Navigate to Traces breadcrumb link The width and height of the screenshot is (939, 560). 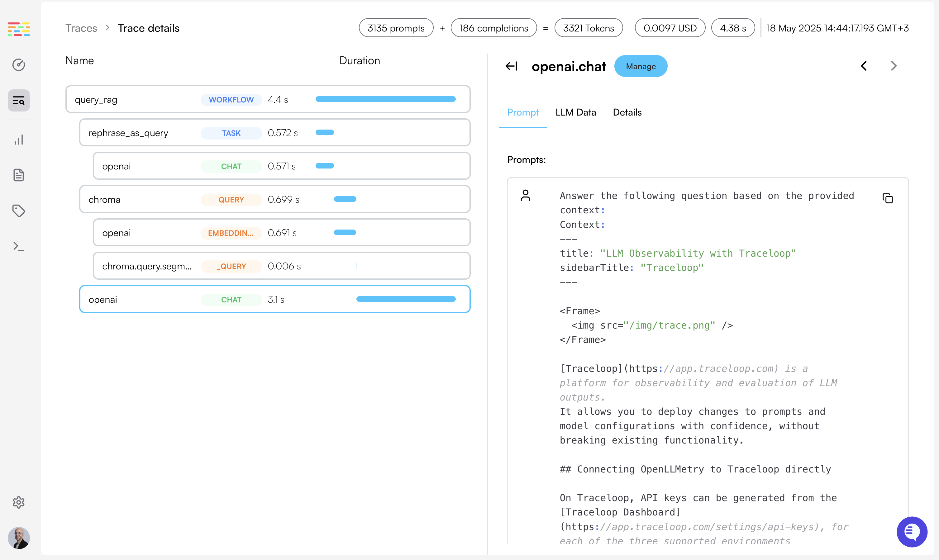(81, 28)
